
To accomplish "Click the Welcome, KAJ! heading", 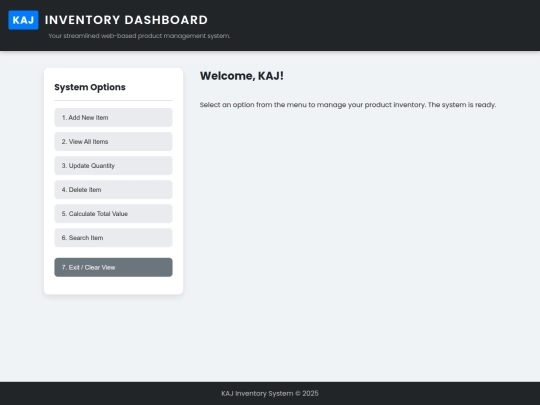I will (242, 76).
